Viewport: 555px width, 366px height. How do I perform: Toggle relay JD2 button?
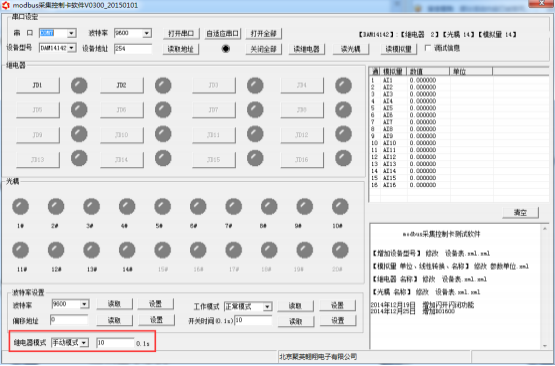point(122,85)
